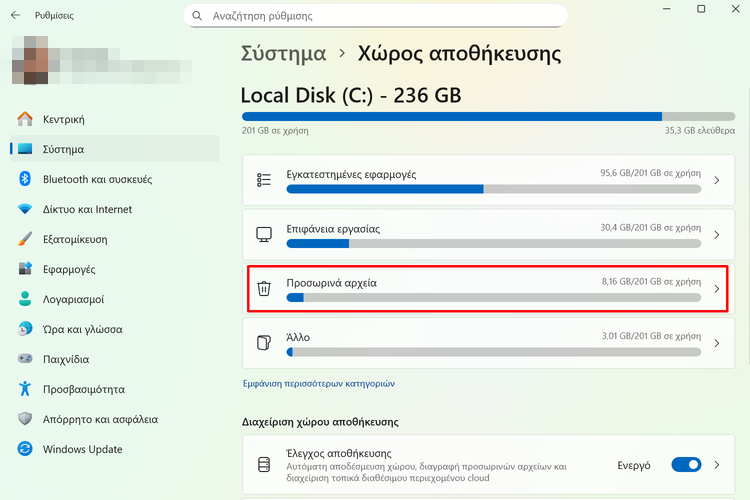Expand Εγκατεστημένες εφαρμογές chevron
This screenshot has height=500, width=750.
pyautogui.click(x=717, y=180)
